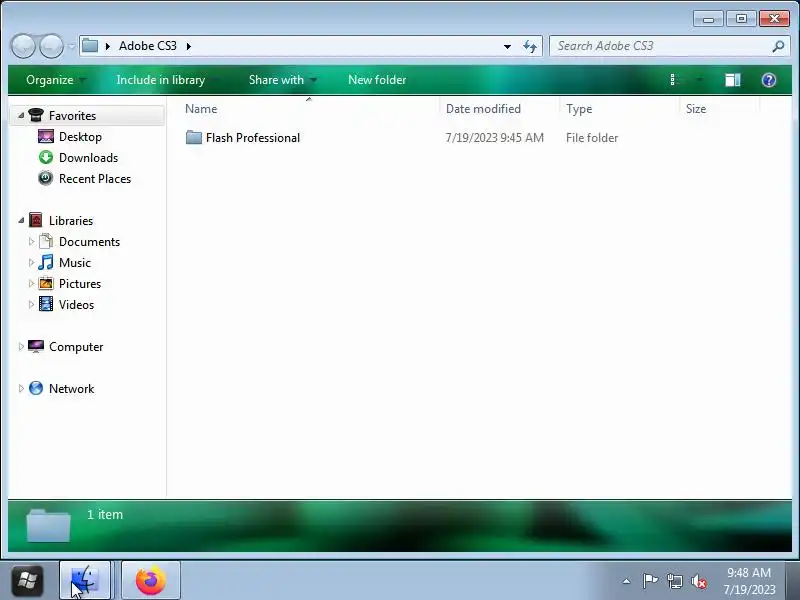The width and height of the screenshot is (800, 600).
Task: Click the Favorites hat icon
Action: pos(36,115)
